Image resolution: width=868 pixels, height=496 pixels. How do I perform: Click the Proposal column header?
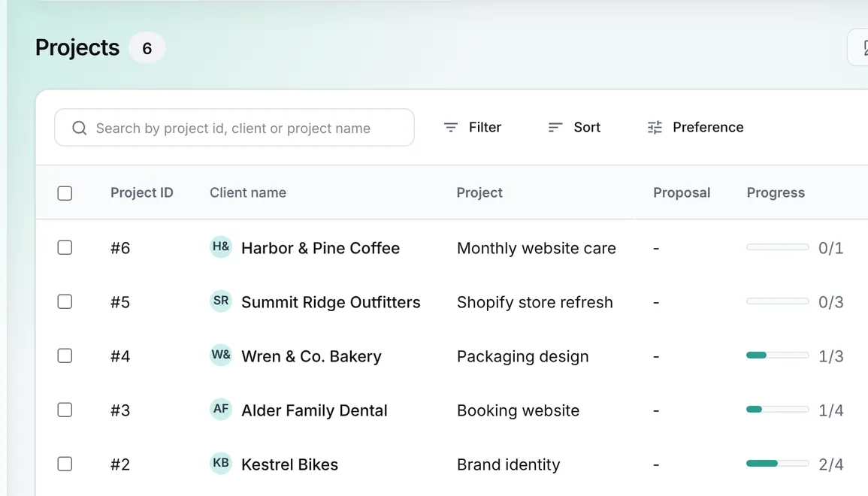682,192
